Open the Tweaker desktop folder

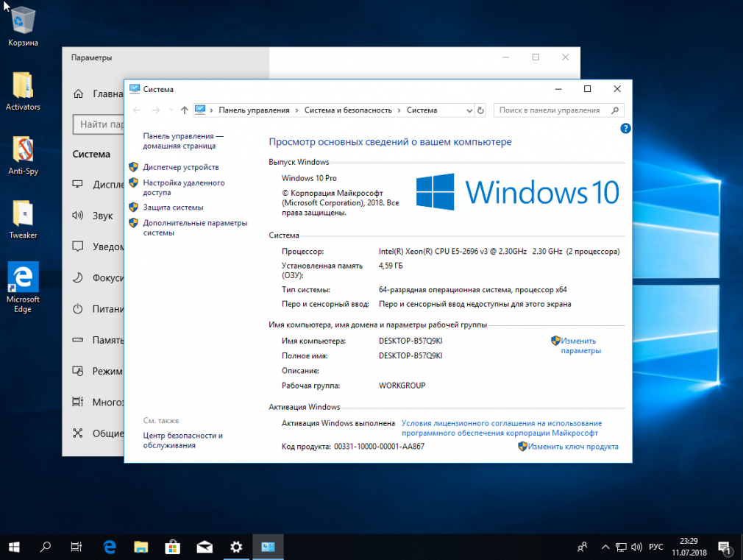click(23, 219)
